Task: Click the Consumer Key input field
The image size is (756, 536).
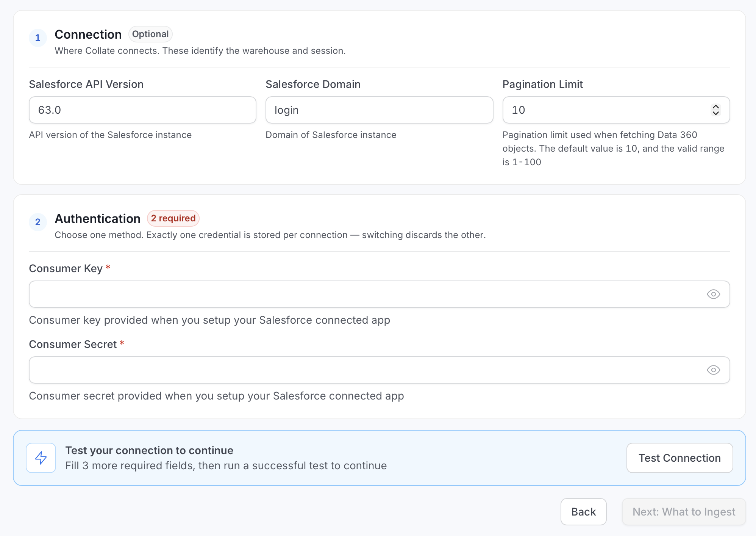Action: click(x=379, y=294)
